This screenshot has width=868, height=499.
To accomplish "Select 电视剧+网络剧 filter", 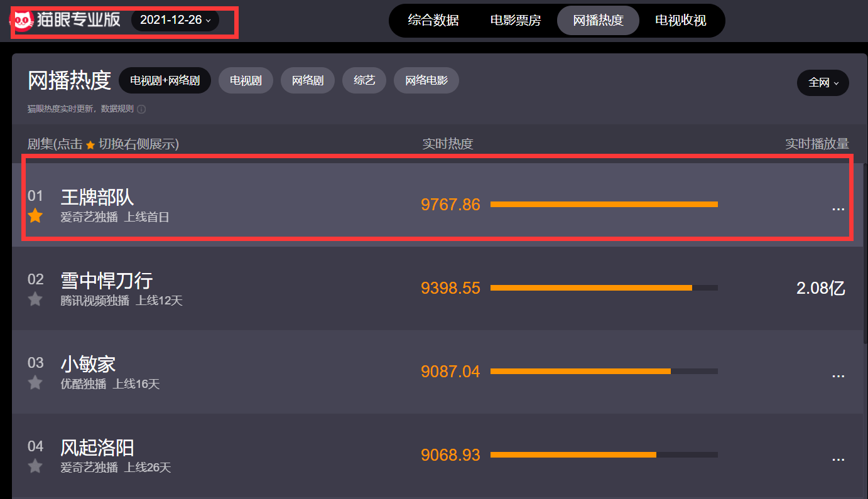I will [165, 80].
